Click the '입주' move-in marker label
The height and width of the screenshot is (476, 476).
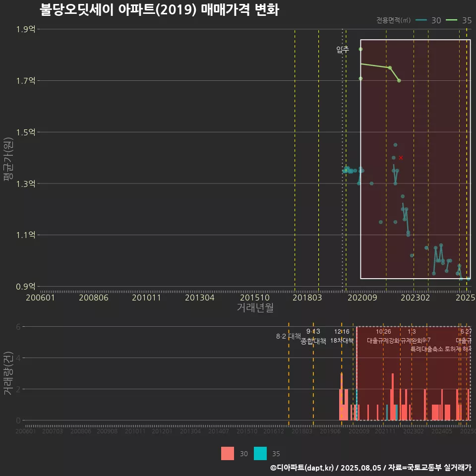pyautogui.click(x=343, y=49)
